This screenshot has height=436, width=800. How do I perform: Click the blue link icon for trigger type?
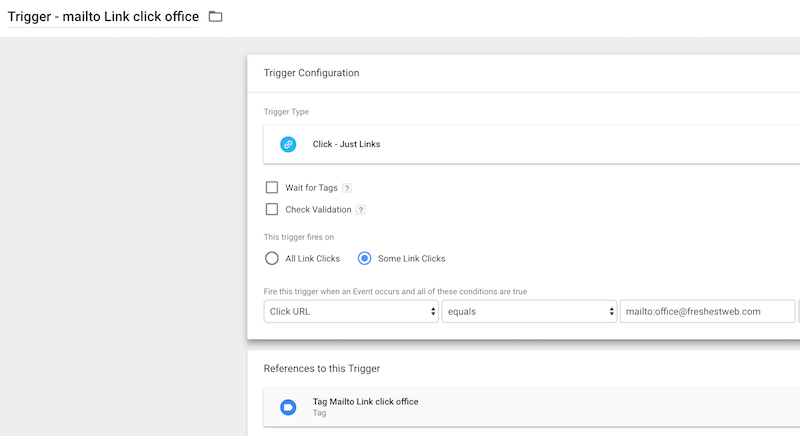(288, 144)
